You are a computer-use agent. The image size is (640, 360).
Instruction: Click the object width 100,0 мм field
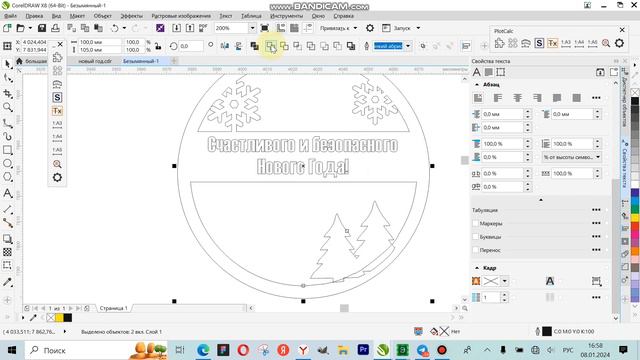point(99,42)
